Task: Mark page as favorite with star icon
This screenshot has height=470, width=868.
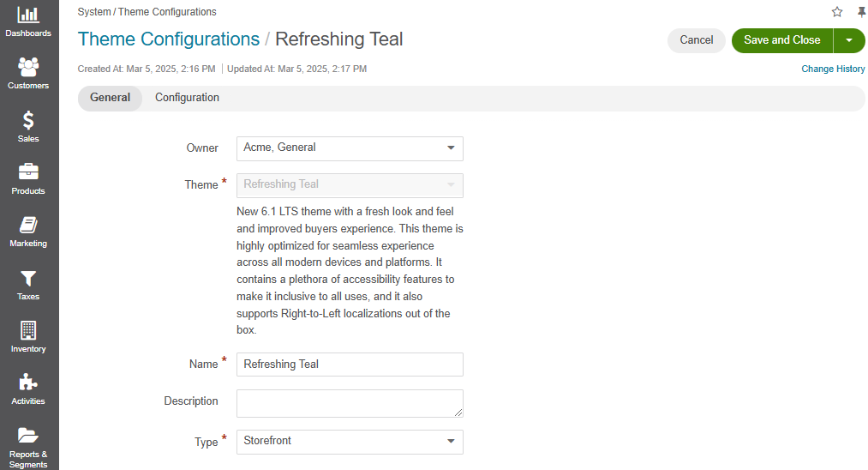Action: (x=837, y=12)
